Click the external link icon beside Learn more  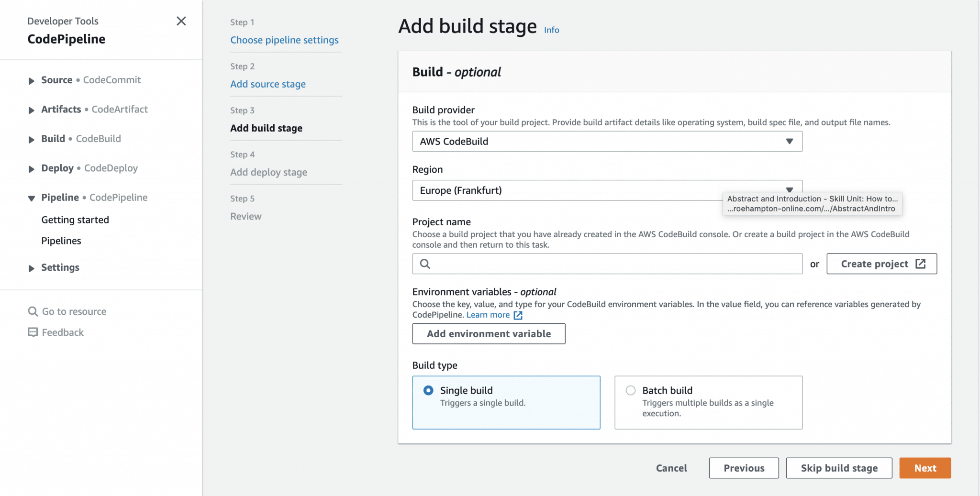coord(517,315)
